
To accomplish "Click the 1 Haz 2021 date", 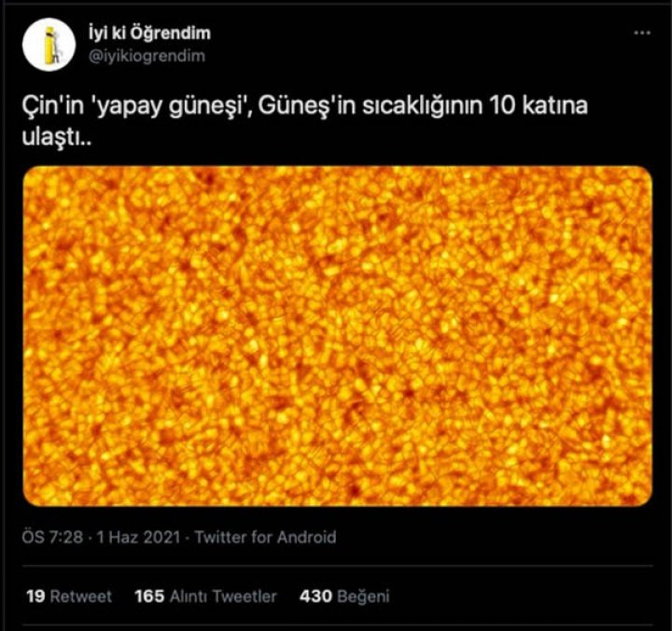I will point(138,537).
